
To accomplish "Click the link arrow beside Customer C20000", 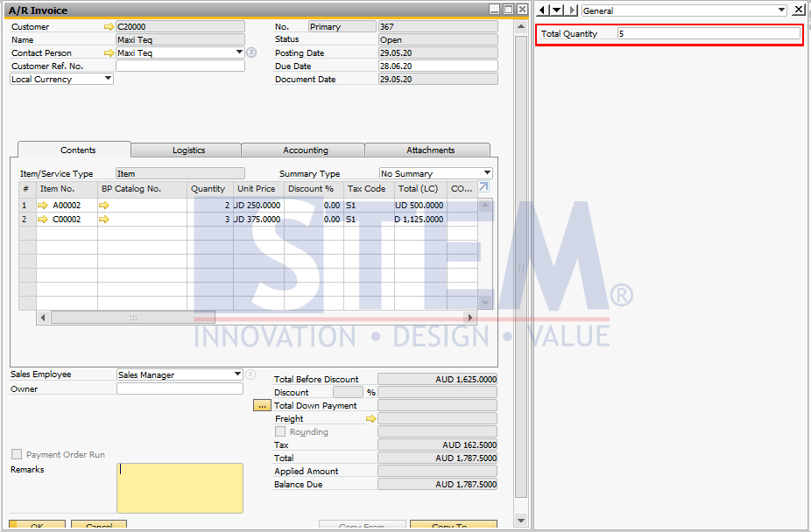I will [109, 26].
